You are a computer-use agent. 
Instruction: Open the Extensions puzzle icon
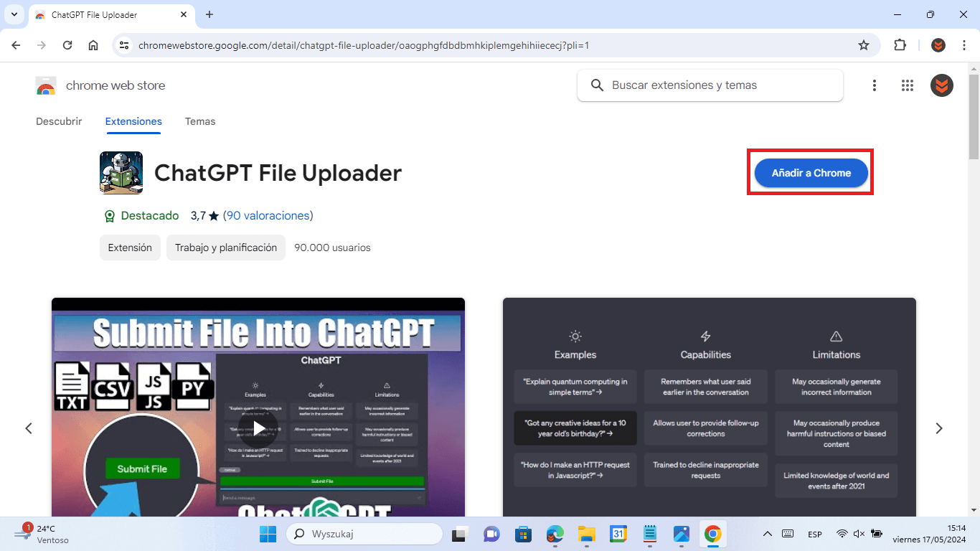pyautogui.click(x=900, y=45)
